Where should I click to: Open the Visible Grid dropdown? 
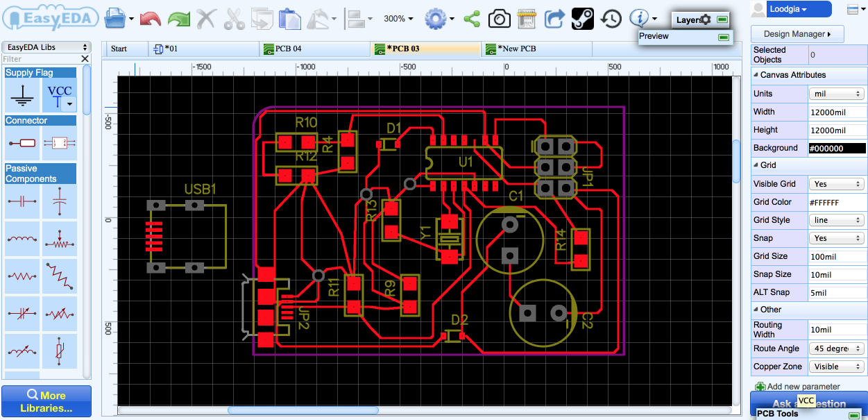837,184
